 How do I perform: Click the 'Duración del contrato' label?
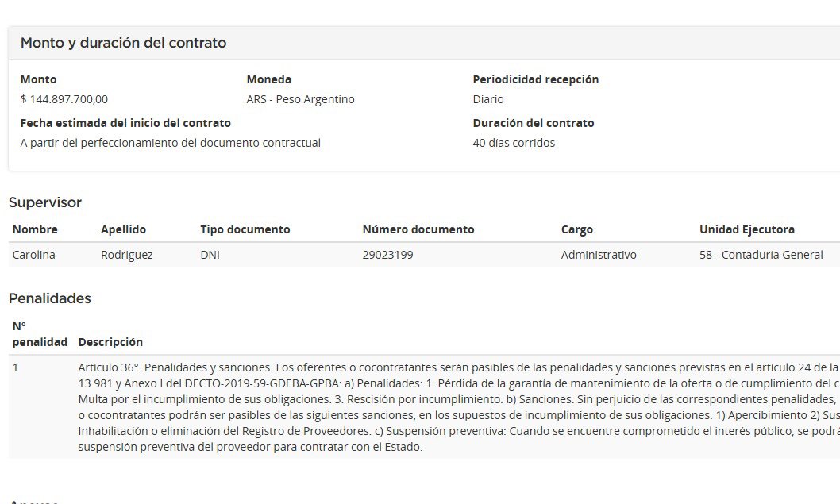pyautogui.click(x=534, y=123)
